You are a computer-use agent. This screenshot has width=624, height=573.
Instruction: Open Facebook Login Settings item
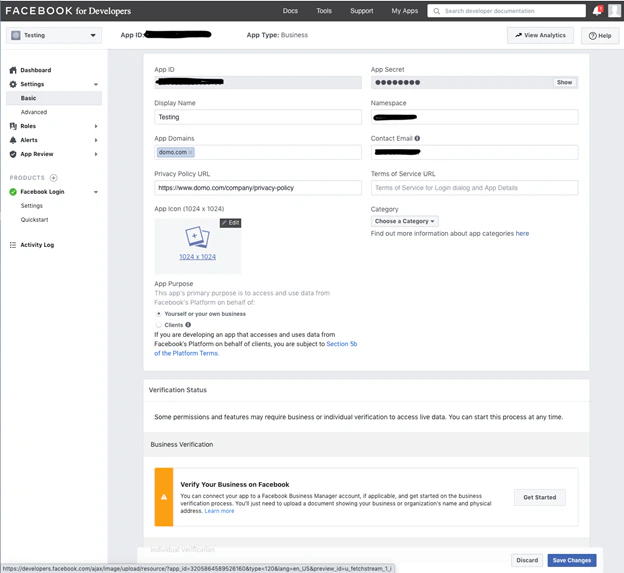tap(32, 206)
